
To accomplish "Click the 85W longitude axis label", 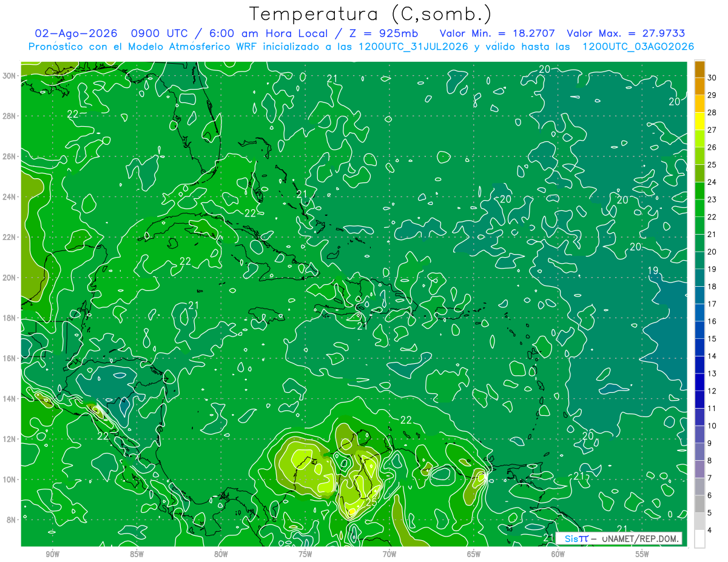I will [x=136, y=554].
